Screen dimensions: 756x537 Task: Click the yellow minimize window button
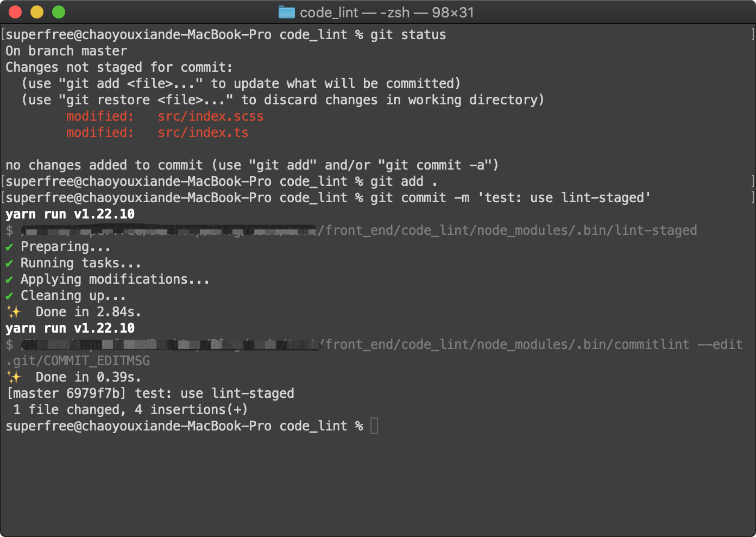pyautogui.click(x=37, y=12)
